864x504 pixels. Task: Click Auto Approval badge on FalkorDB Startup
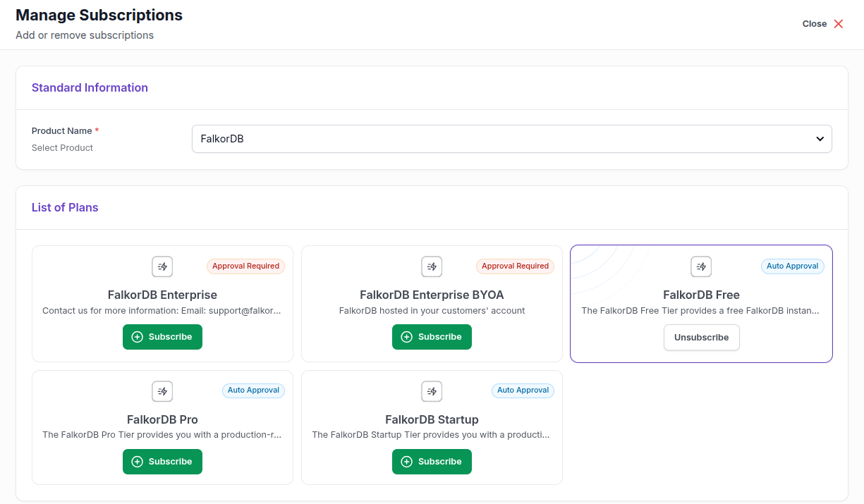coord(523,391)
